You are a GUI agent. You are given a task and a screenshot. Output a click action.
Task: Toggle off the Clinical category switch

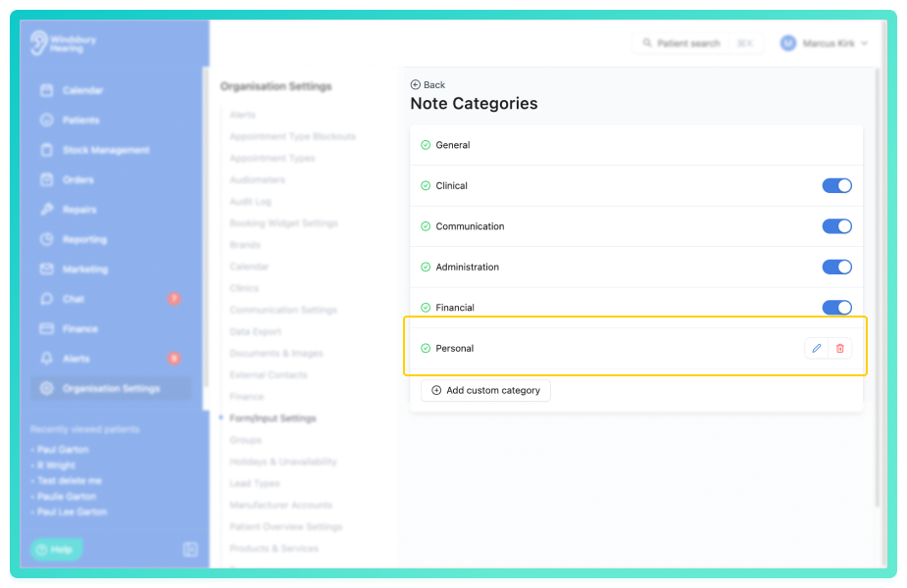(x=836, y=185)
